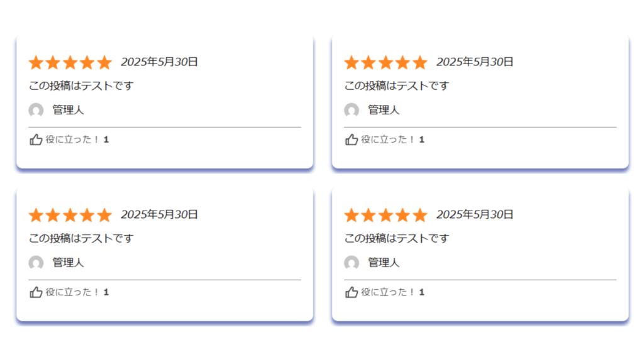The height and width of the screenshot is (362, 644).
Task: Click thumbs-up icon in top-right review card
Action: 352,140
